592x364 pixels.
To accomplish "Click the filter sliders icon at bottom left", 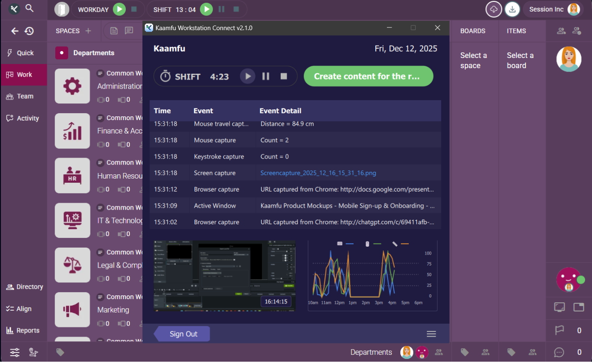I will coord(15,352).
